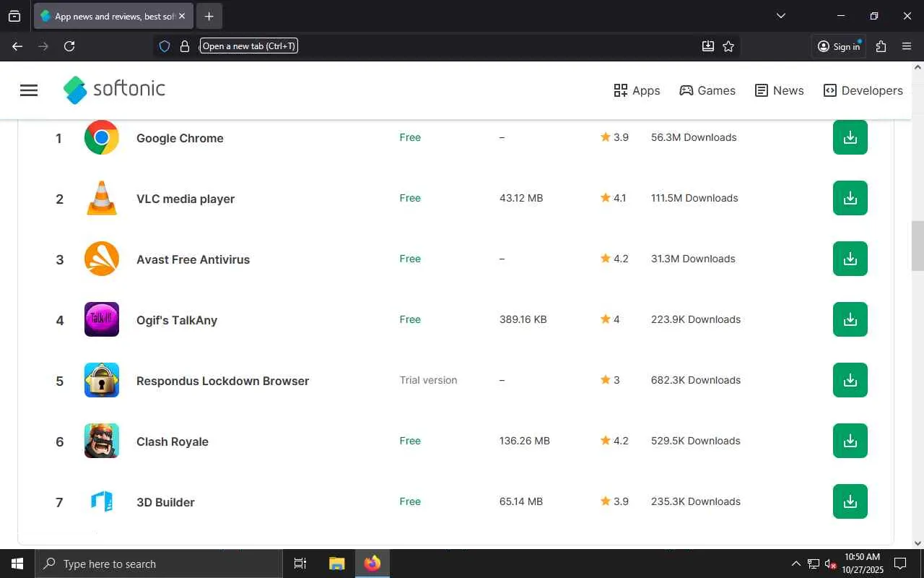Open the 3D Builder link
The height and width of the screenshot is (578, 924).
165,502
